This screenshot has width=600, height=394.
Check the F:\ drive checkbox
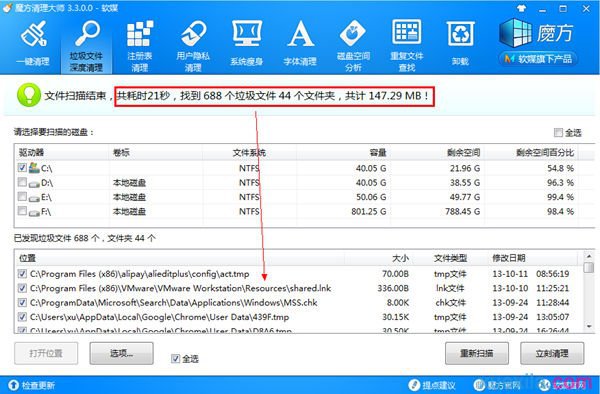tap(22, 211)
